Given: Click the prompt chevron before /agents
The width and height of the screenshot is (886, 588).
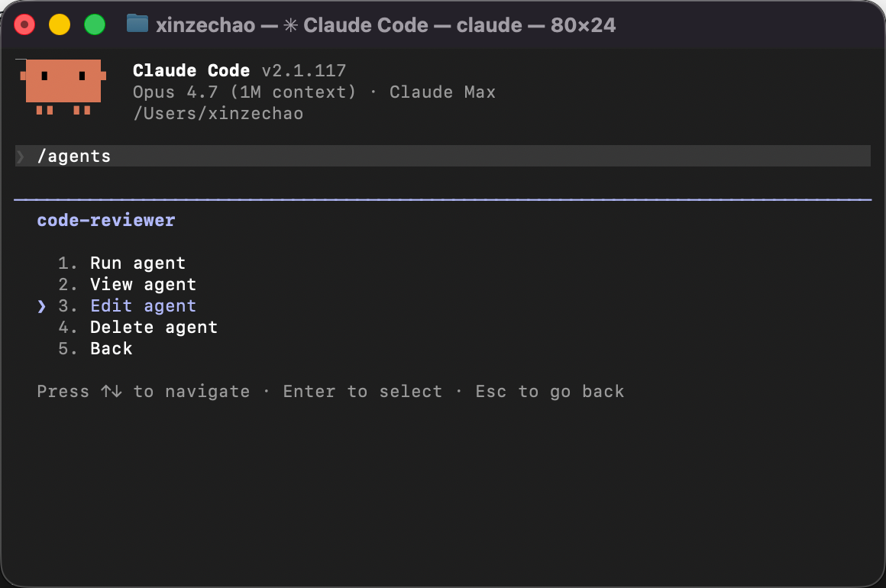Looking at the screenshot, I should 21,157.
